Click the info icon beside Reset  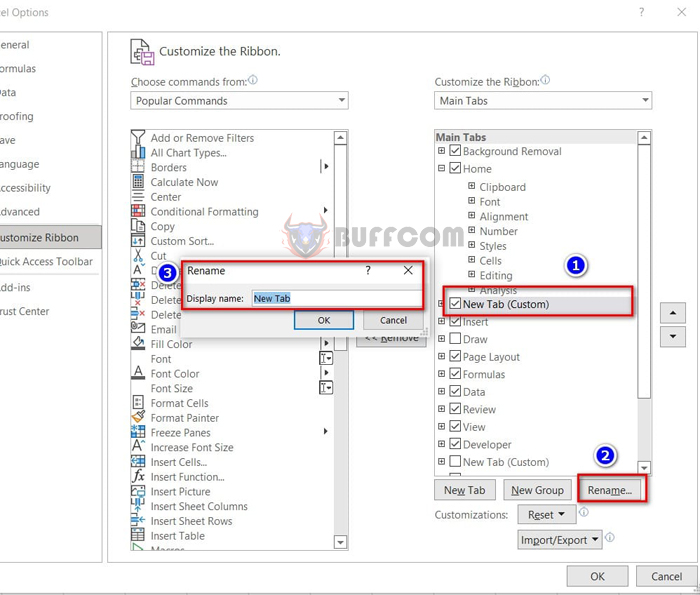583,512
